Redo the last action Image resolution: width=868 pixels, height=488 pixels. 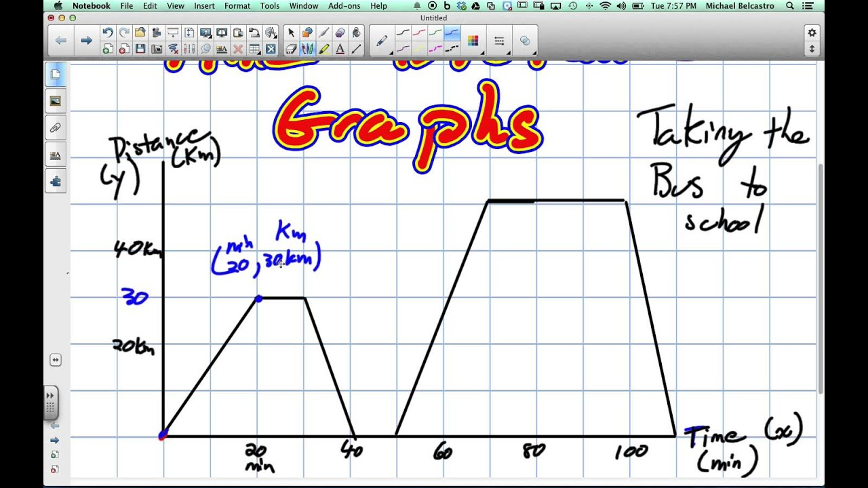point(124,33)
